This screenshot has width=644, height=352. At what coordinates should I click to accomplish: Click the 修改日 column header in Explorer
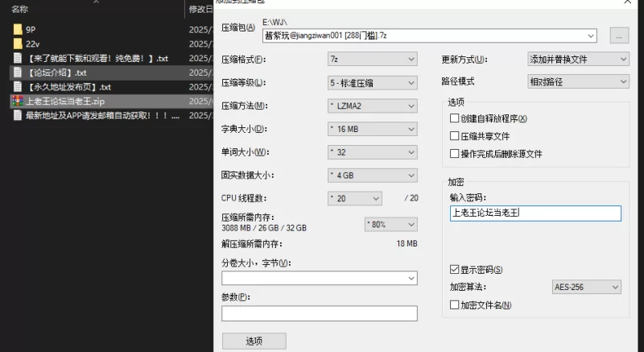click(x=200, y=9)
